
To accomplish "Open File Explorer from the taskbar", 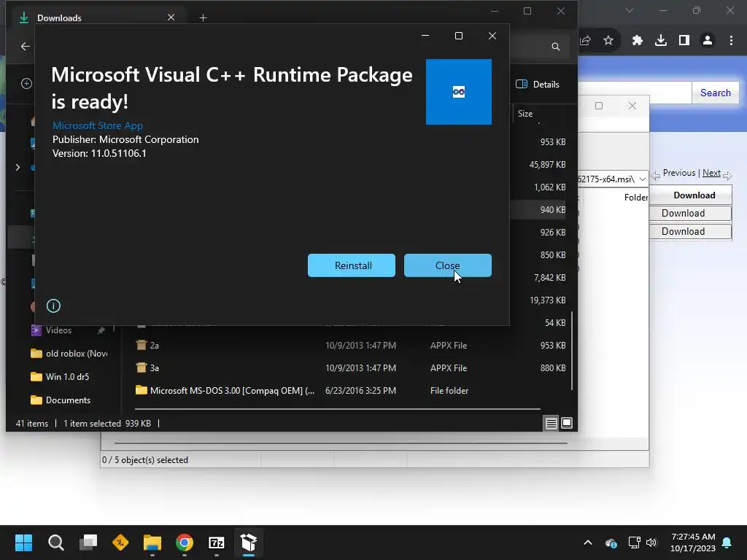I will click(x=152, y=542).
